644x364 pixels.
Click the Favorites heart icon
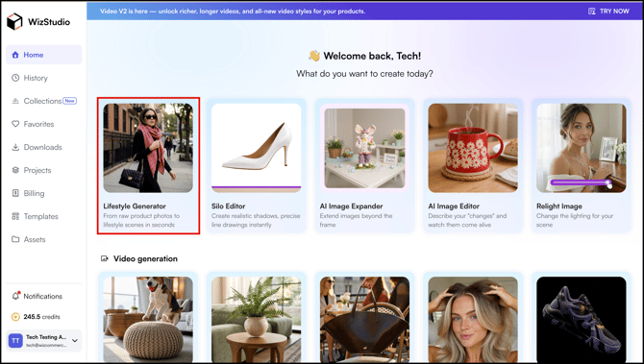(15, 124)
